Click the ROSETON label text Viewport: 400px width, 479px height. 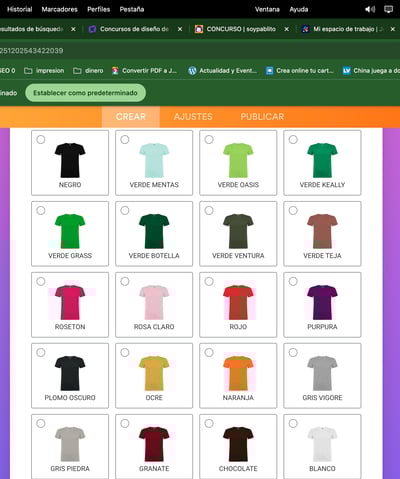(70, 327)
